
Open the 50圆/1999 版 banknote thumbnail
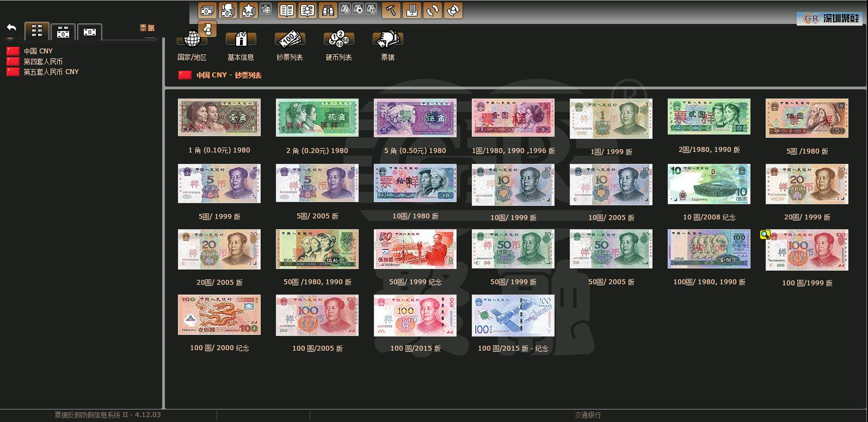coord(513,249)
